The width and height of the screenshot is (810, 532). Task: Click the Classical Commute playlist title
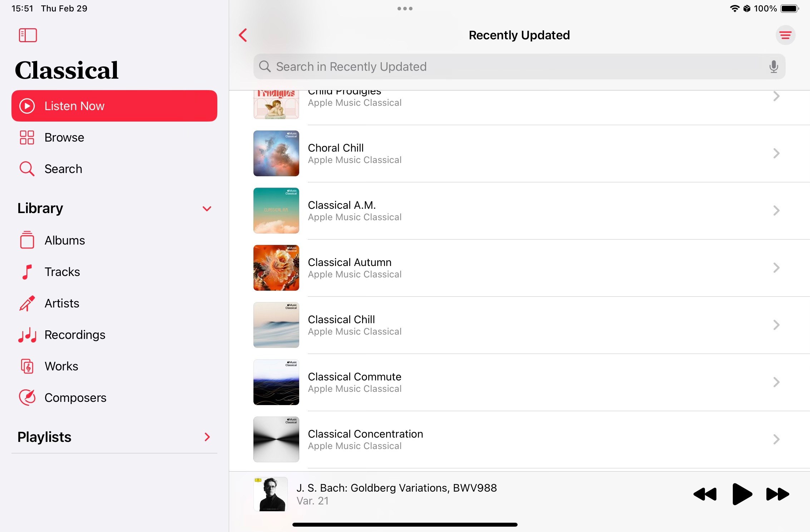pos(355,376)
